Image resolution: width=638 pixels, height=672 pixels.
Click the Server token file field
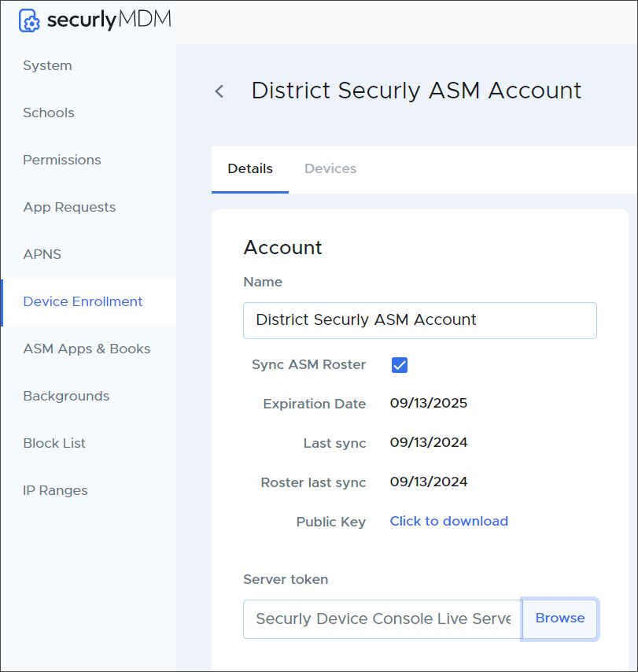point(382,619)
